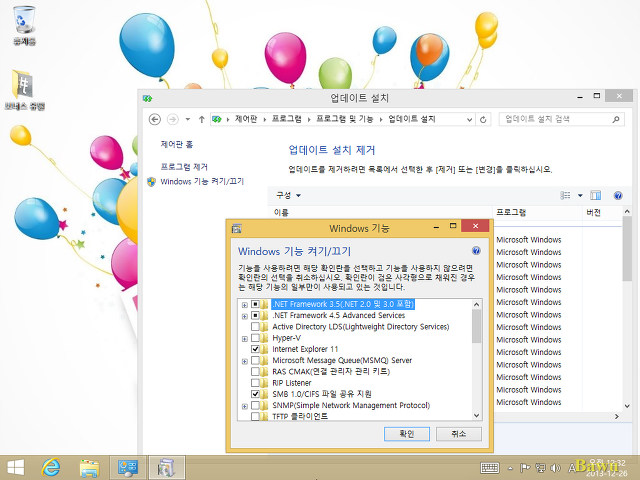640x480 pixels.
Task: Enable the Hyper-V checkbox
Action: 255,338
